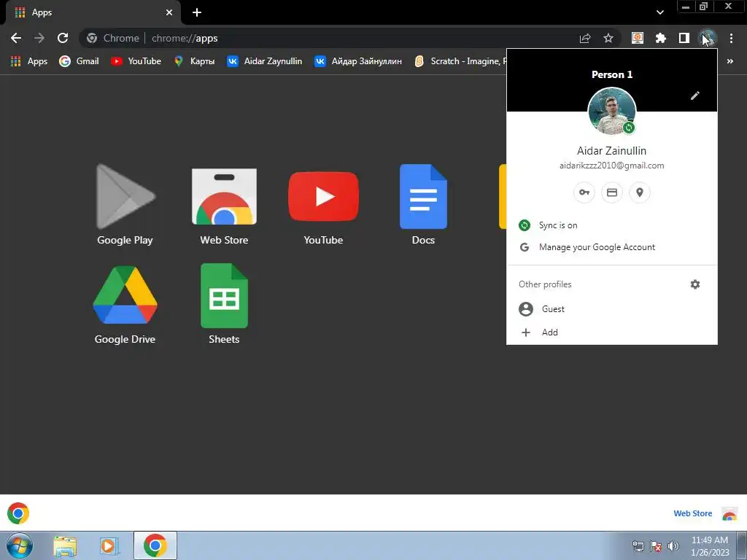The width and height of the screenshot is (747, 560).
Task: Share this page icon in address bar
Action: point(585,38)
